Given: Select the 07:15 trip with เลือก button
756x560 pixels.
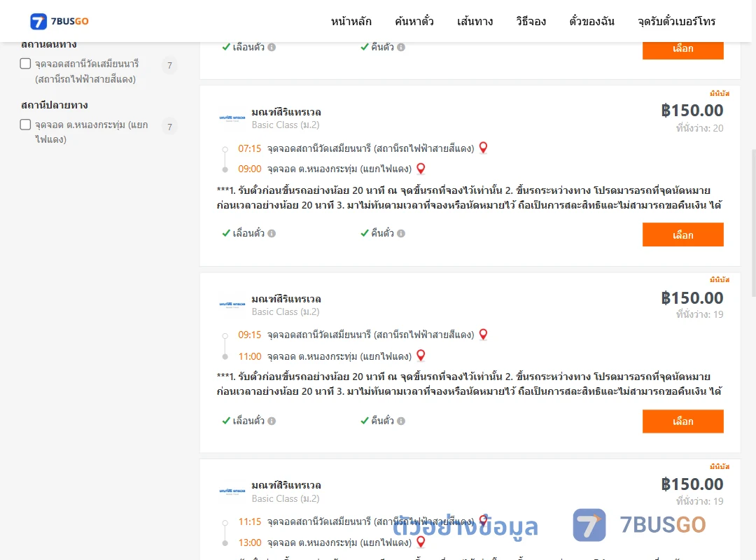Looking at the screenshot, I should point(682,235).
